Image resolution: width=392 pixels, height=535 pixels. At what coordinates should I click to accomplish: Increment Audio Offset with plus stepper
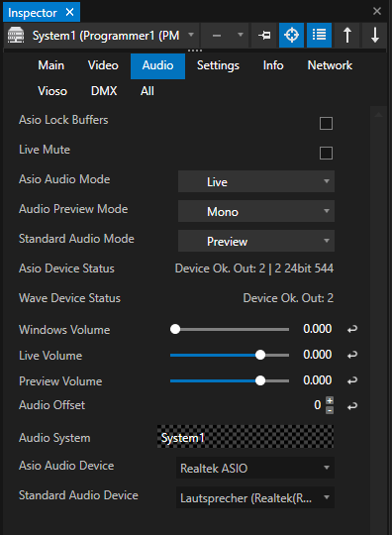pos(330,401)
